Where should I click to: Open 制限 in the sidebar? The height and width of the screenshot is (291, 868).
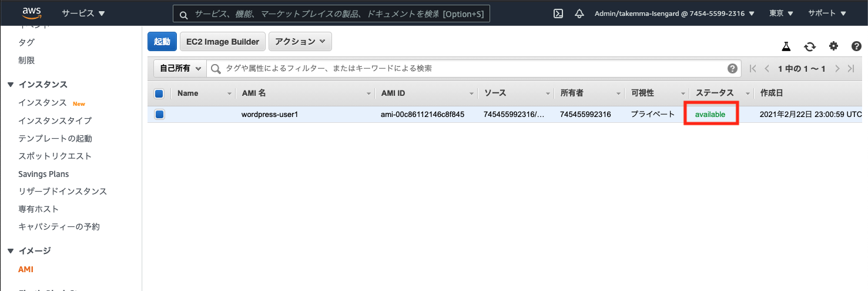[x=26, y=60]
